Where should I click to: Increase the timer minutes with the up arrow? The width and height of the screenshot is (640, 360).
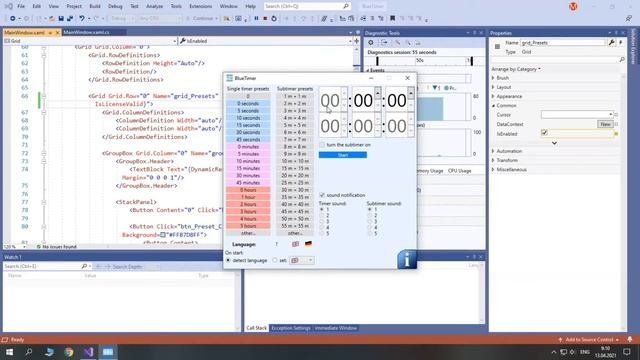(378, 93)
